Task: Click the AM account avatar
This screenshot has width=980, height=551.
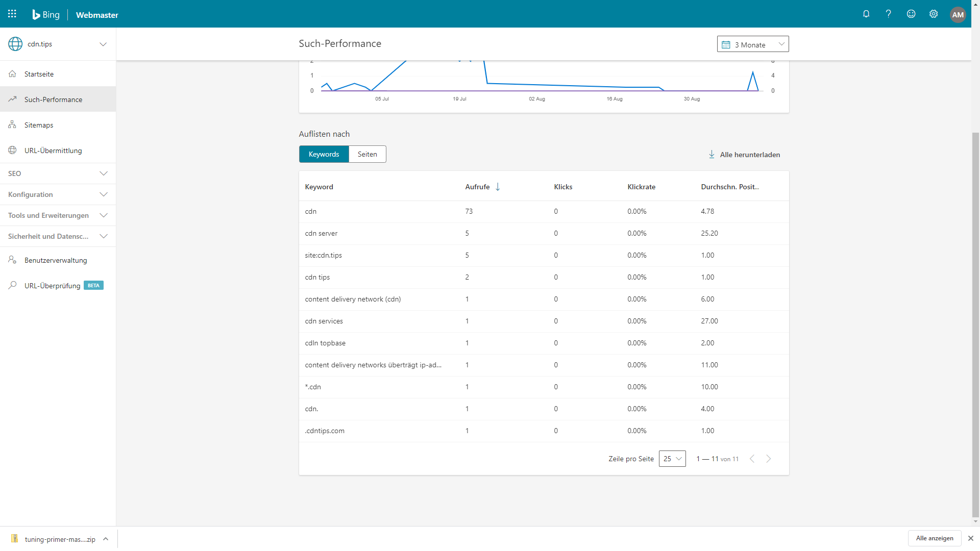Action: click(x=958, y=14)
